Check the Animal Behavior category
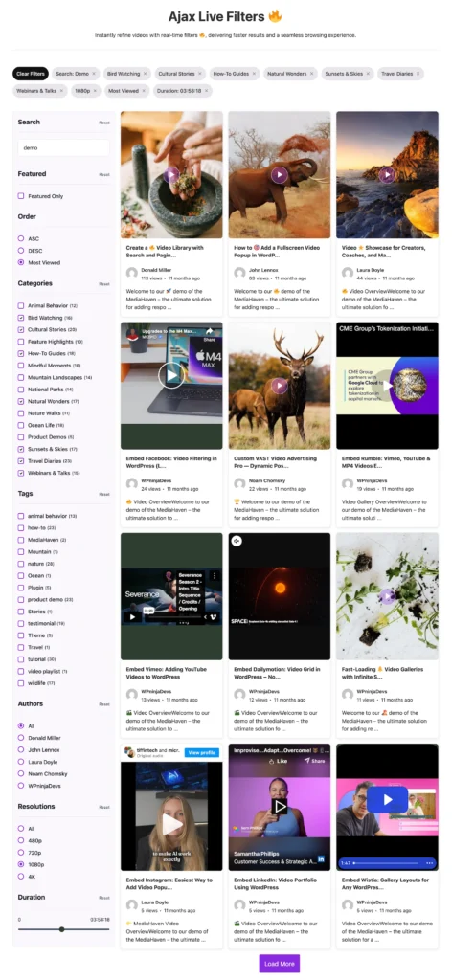Viewport: 452px width, 980px height. [21, 305]
